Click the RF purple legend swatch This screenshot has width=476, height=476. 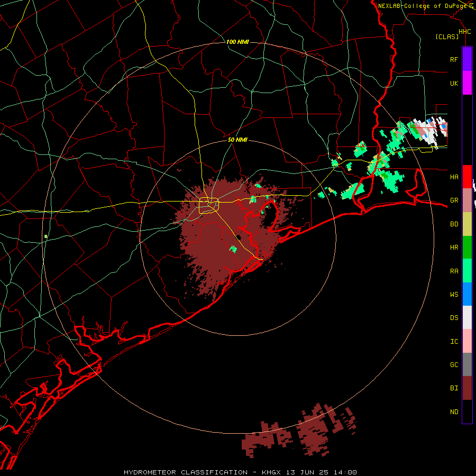pos(467,59)
